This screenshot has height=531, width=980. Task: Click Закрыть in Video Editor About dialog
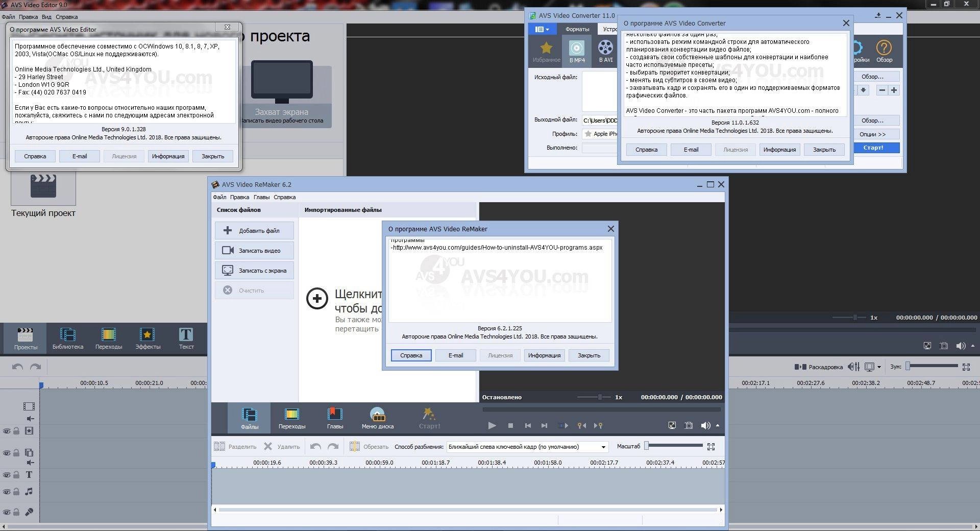click(x=213, y=156)
